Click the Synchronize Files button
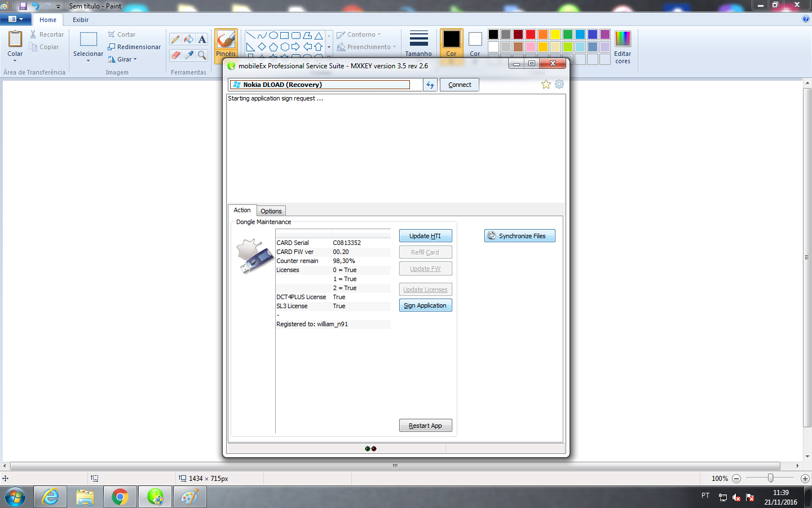 520,236
